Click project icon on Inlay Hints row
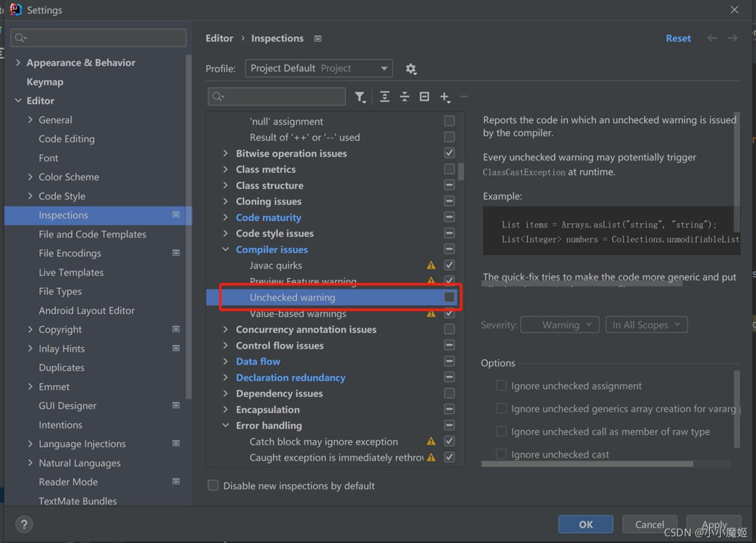The image size is (756, 543). 176,348
